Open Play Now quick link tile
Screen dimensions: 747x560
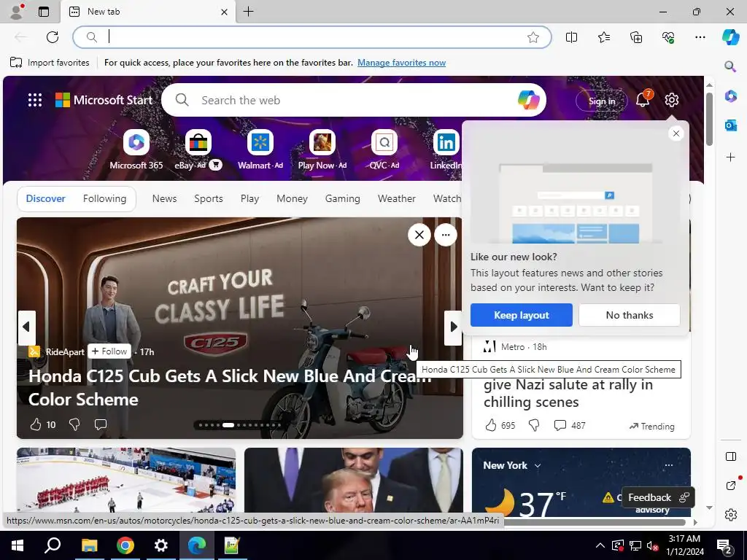click(322, 150)
